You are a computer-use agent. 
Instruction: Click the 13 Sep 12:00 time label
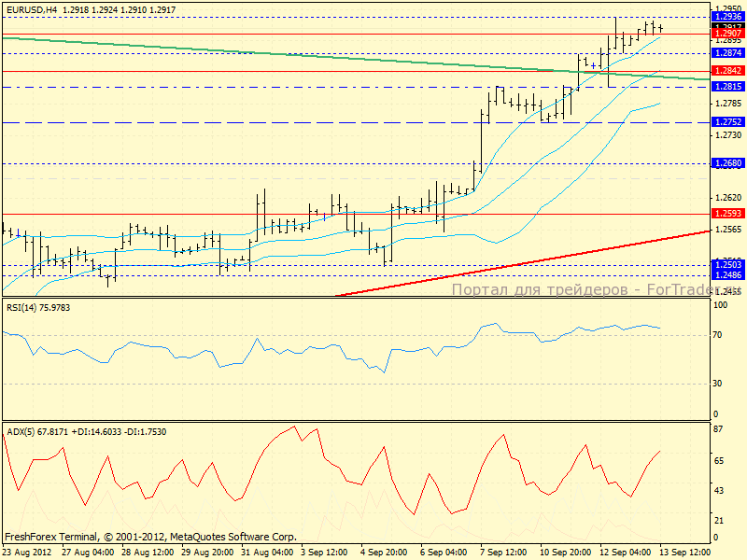click(685, 552)
